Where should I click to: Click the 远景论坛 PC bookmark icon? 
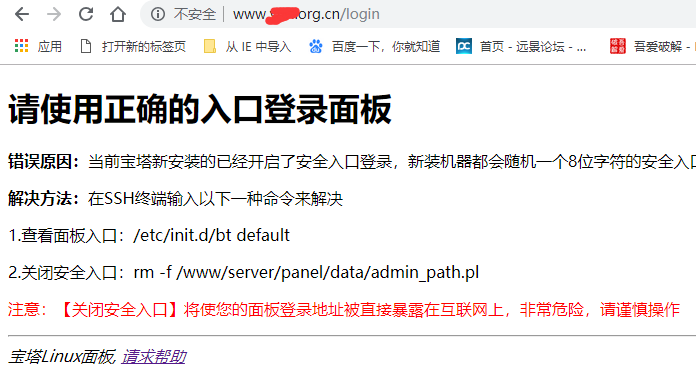464,46
